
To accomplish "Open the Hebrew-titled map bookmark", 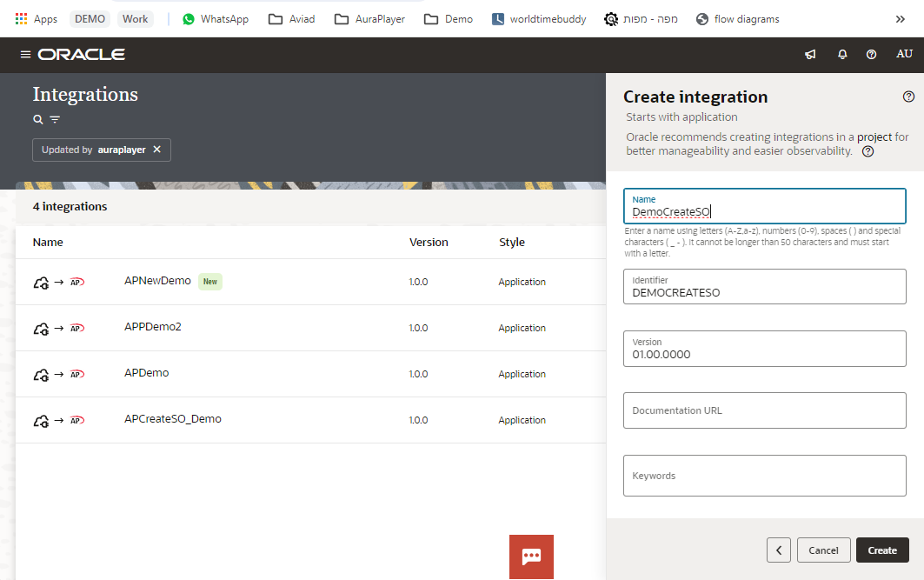I will pyautogui.click(x=641, y=19).
